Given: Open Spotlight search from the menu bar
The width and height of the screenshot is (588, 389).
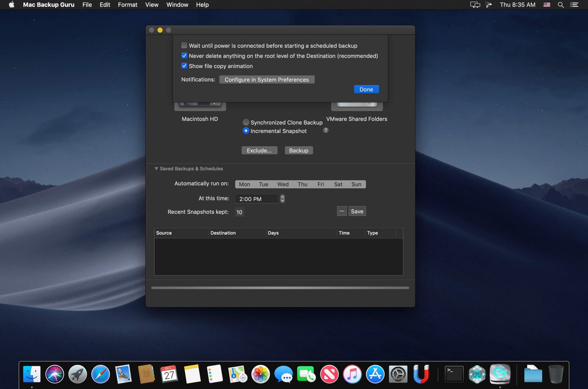Looking at the screenshot, I should [560, 5].
